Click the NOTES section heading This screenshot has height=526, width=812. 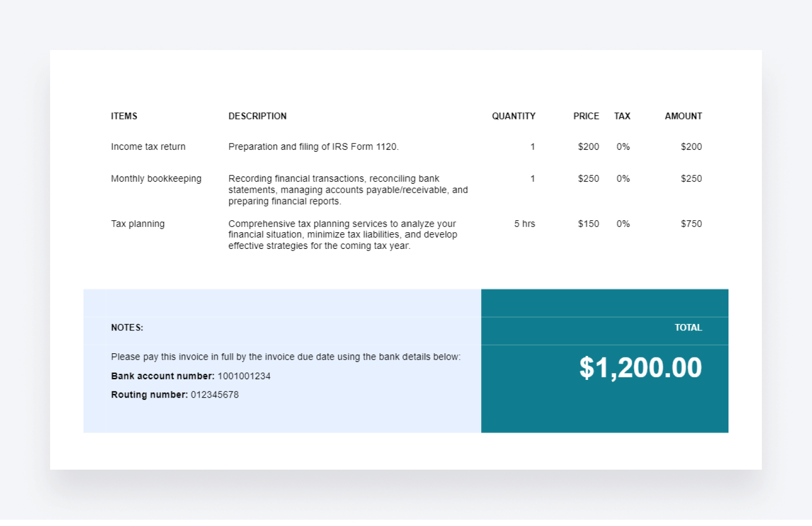tap(127, 328)
